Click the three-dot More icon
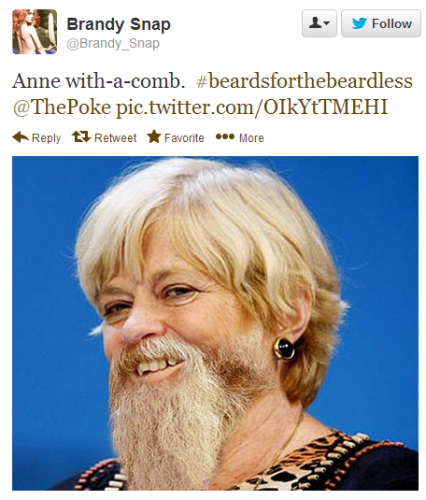426x500 pixels. coord(224,137)
